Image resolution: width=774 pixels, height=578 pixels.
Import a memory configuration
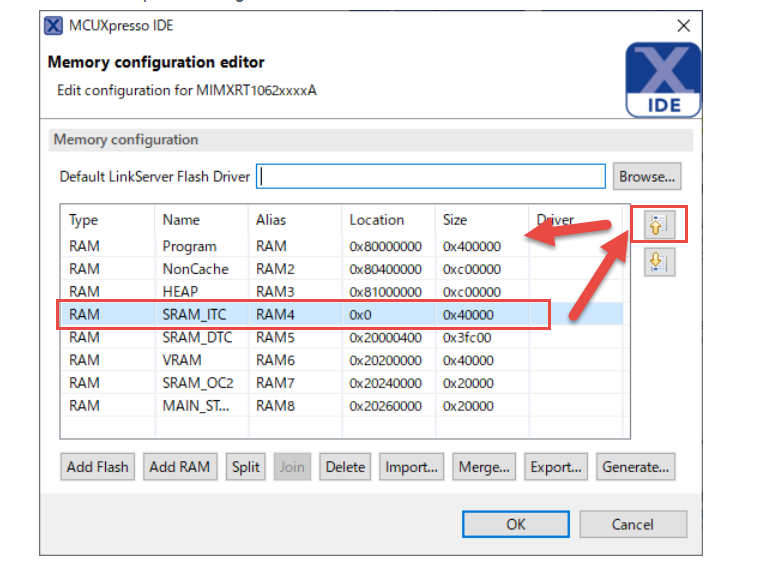[x=411, y=466]
